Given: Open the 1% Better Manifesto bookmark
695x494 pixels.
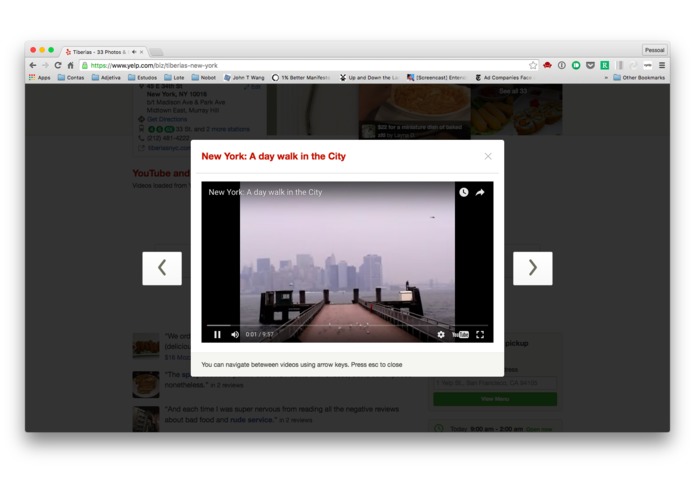Looking at the screenshot, I should tap(301, 78).
